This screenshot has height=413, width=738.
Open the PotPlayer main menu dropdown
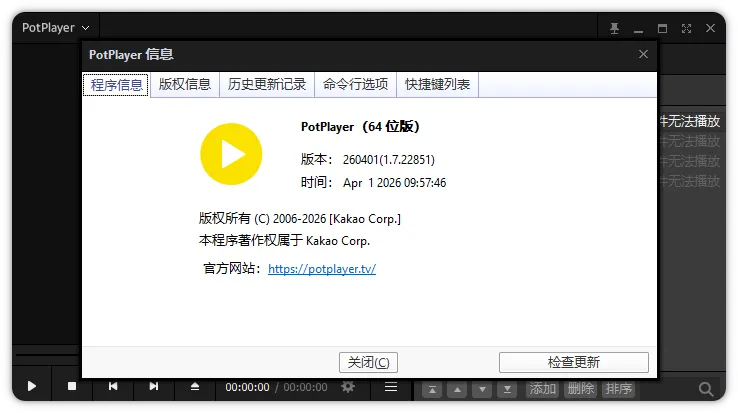point(56,28)
